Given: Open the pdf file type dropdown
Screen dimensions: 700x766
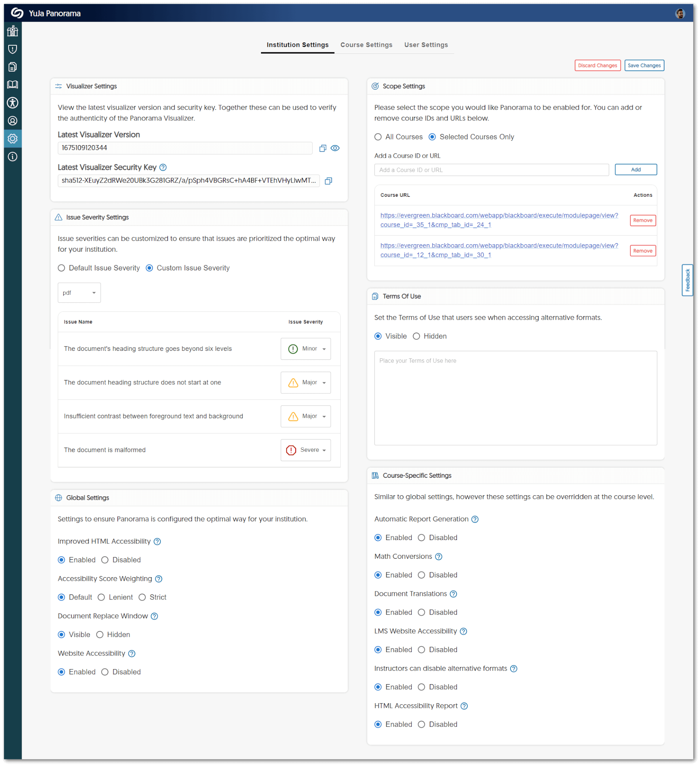Looking at the screenshot, I should [79, 292].
